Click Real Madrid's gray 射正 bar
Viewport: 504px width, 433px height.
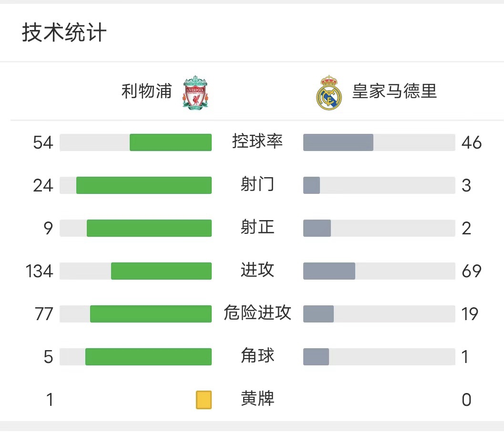[x=317, y=228]
